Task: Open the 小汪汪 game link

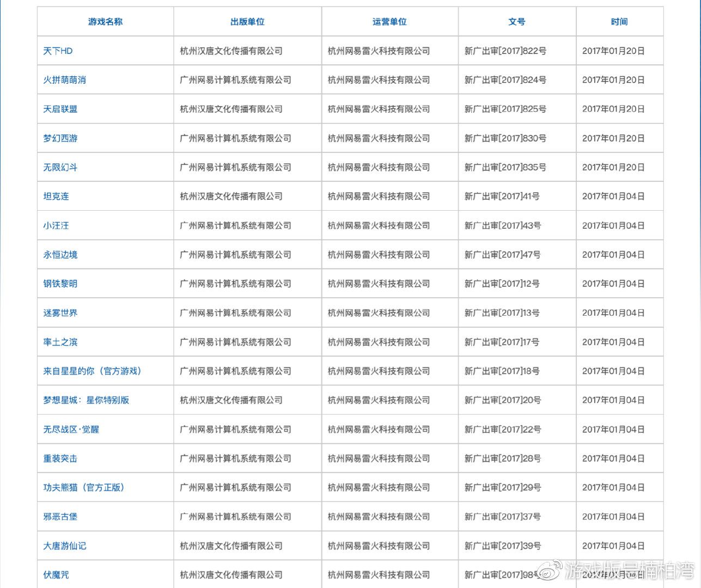Action: pyautogui.click(x=56, y=225)
